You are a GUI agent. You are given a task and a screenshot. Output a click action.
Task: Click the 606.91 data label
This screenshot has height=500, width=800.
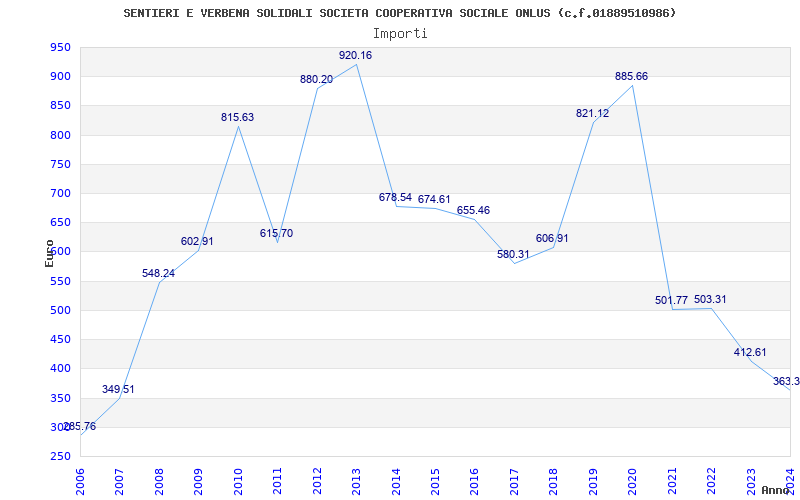click(552, 238)
